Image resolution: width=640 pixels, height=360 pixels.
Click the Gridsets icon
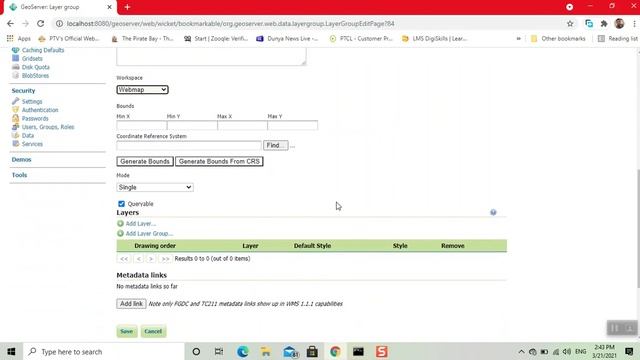pos(16,59)
